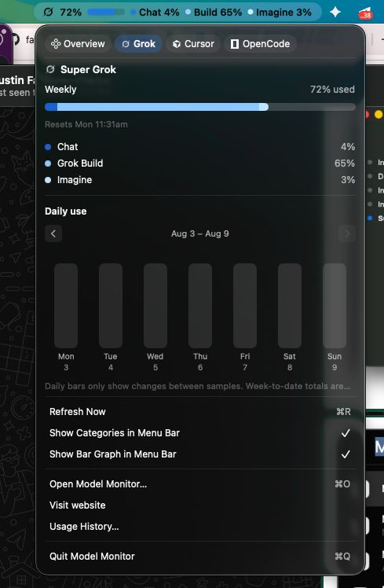Click Refresh Now

point(200,411)
